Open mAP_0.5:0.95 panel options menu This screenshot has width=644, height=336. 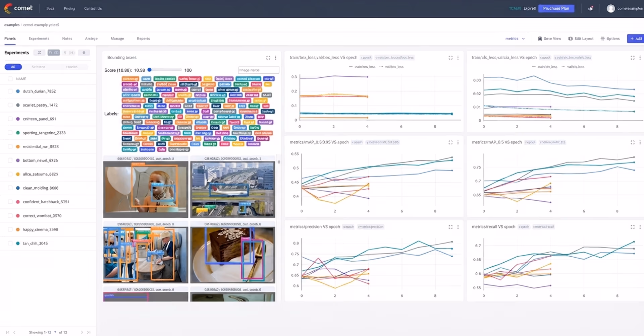point(458,142)
